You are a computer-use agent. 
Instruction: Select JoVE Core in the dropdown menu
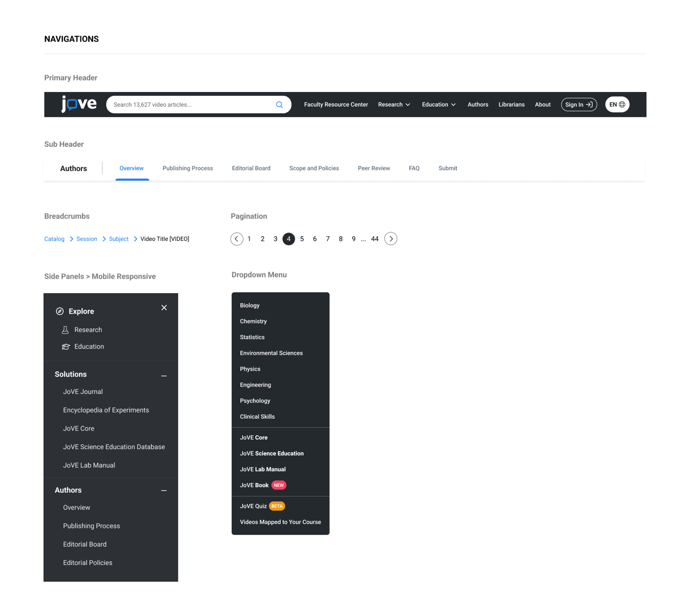coord(253,438)
